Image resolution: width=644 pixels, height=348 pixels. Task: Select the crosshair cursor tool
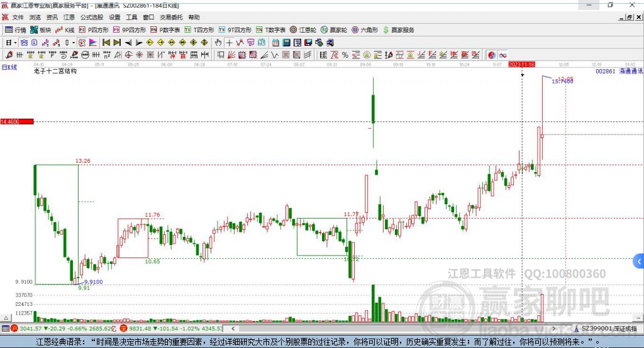coord(229,43)
